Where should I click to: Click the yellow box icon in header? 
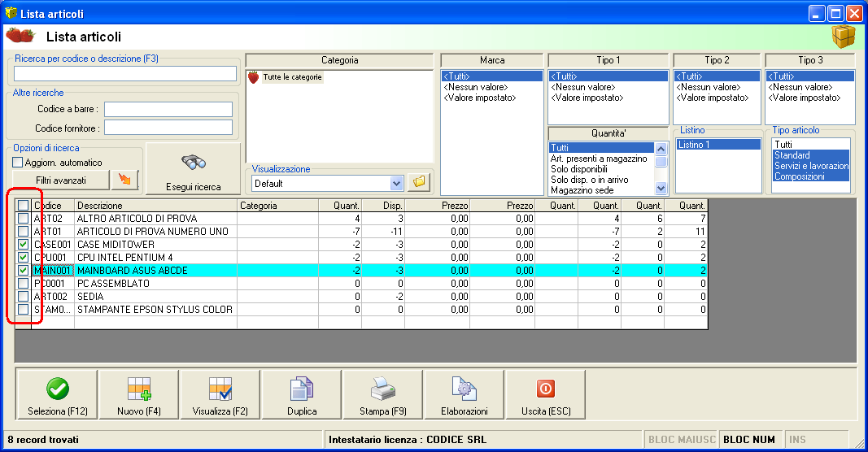tap(844, 37)
